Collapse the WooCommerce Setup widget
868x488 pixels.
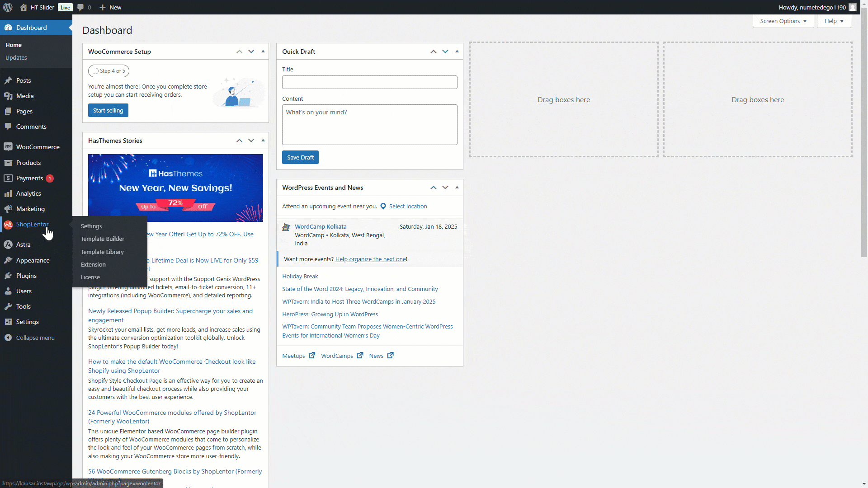point(263,52)
